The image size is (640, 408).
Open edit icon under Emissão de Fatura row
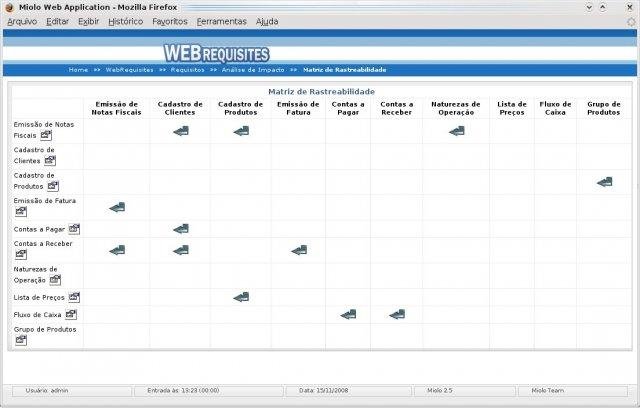click(21, 211)
